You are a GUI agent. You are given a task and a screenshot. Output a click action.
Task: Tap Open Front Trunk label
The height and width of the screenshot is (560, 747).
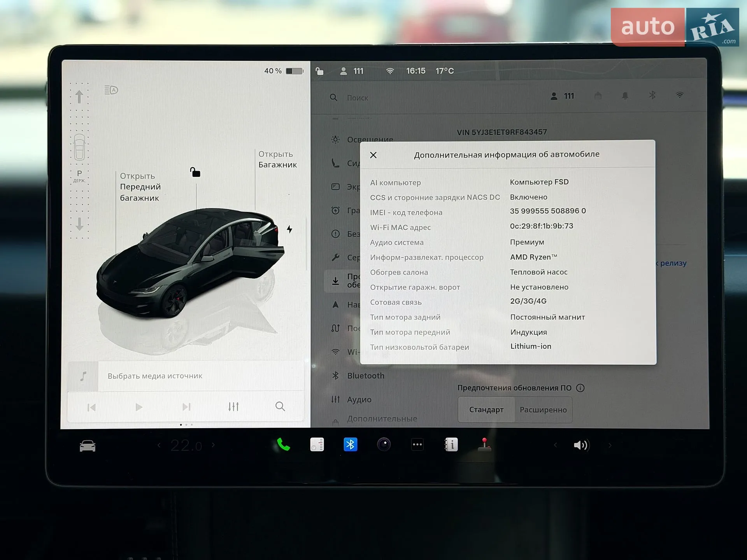click(140, 187)
